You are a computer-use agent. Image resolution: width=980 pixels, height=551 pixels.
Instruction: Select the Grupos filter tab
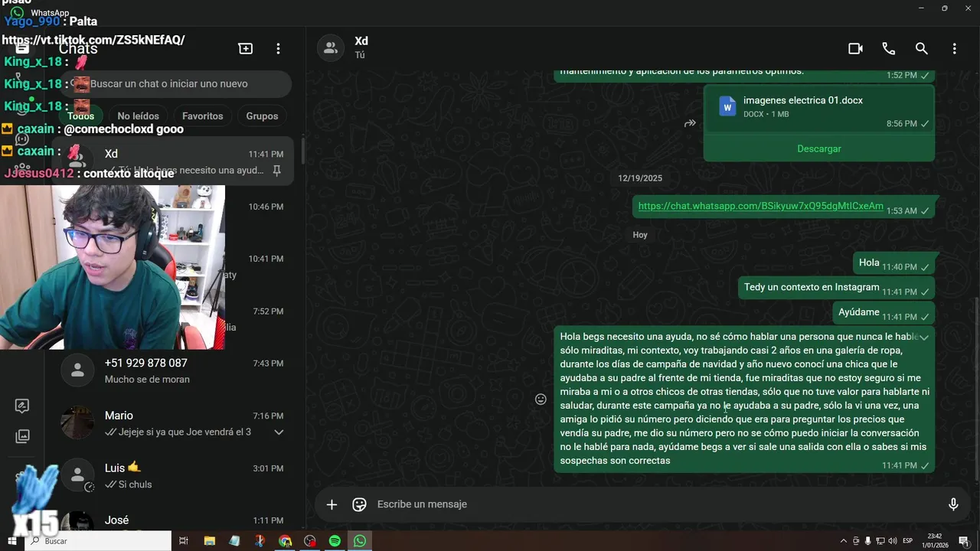coord(262,116)
